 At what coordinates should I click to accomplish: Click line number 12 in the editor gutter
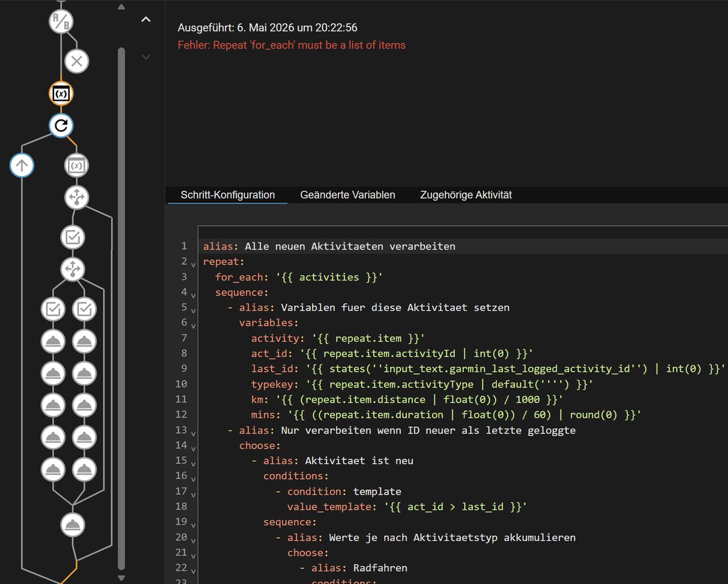[x=181, y=415]
